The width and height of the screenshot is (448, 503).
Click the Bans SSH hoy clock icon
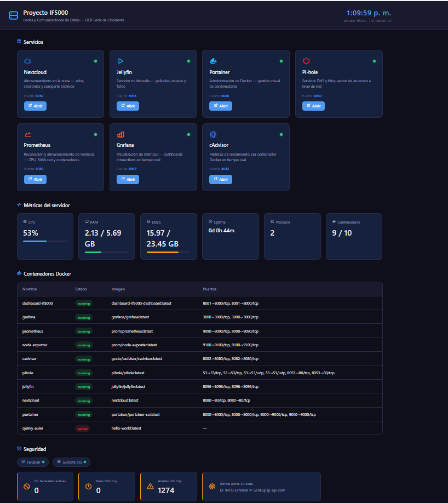(89, 487)
